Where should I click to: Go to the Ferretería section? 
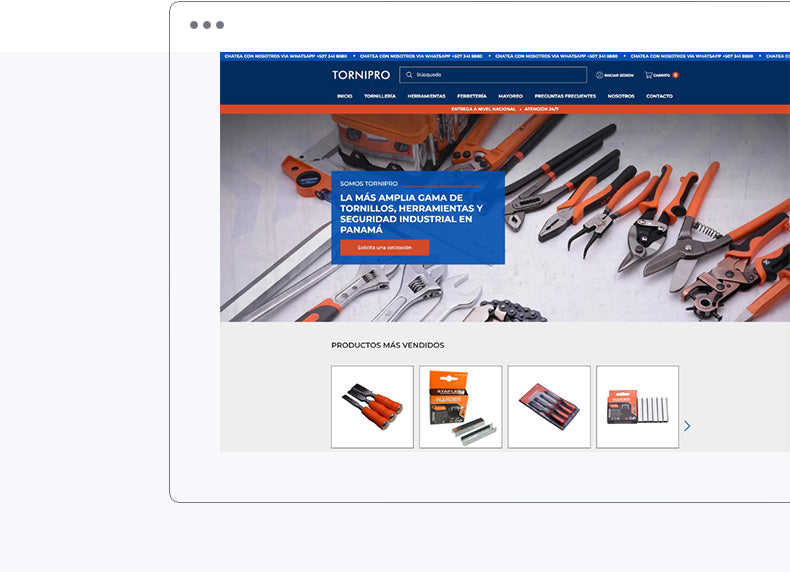point(472,96)
